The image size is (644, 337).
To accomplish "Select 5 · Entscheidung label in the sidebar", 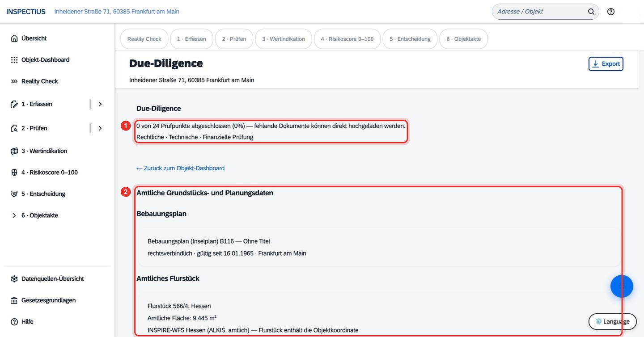I will [43, 194].
